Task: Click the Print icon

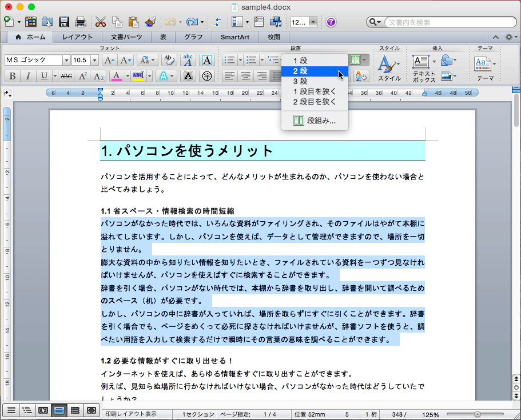Action: pos(81,22)
